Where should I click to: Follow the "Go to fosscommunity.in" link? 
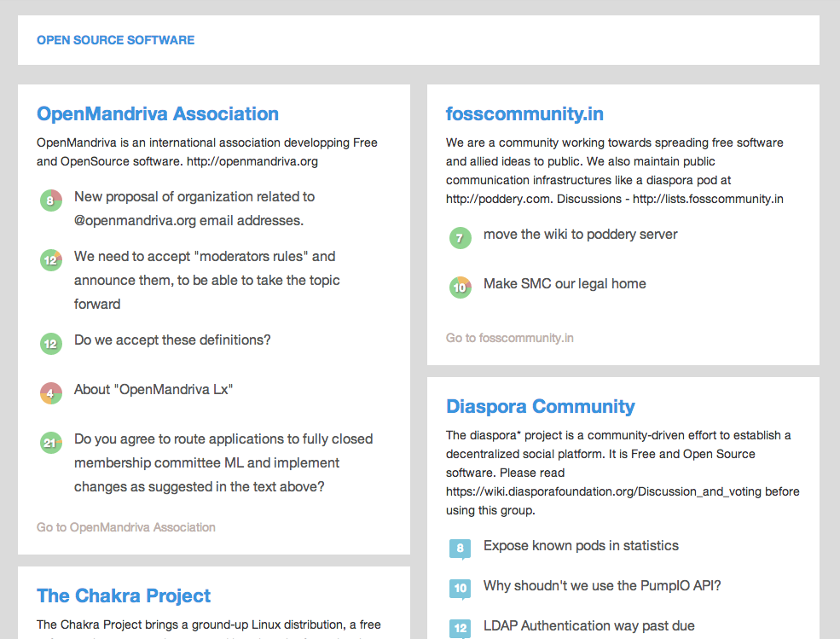[x=509, y=338]
